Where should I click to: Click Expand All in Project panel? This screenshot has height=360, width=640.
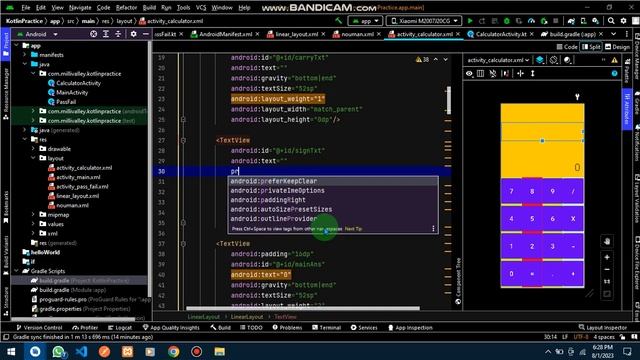click(106, 34)
